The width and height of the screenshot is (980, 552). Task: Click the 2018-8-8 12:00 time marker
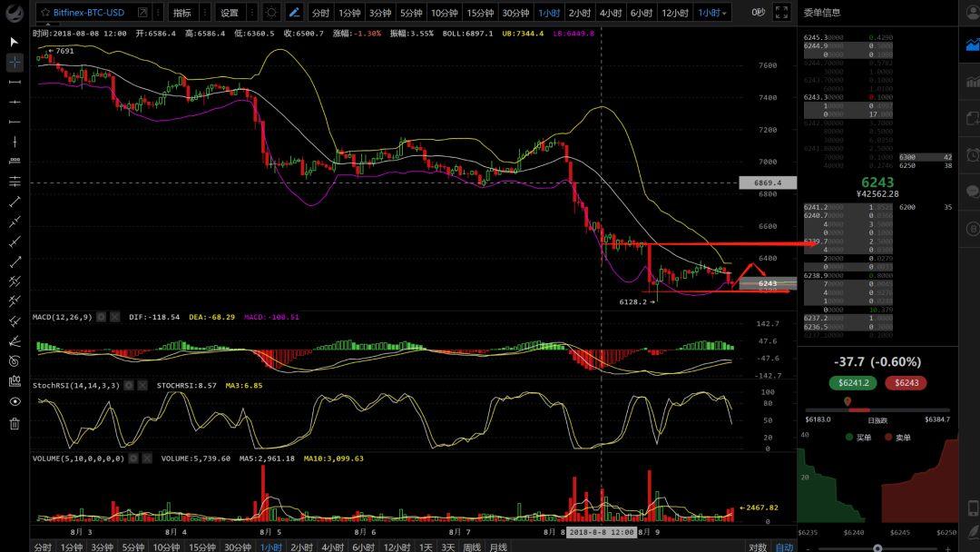(601, 532)
